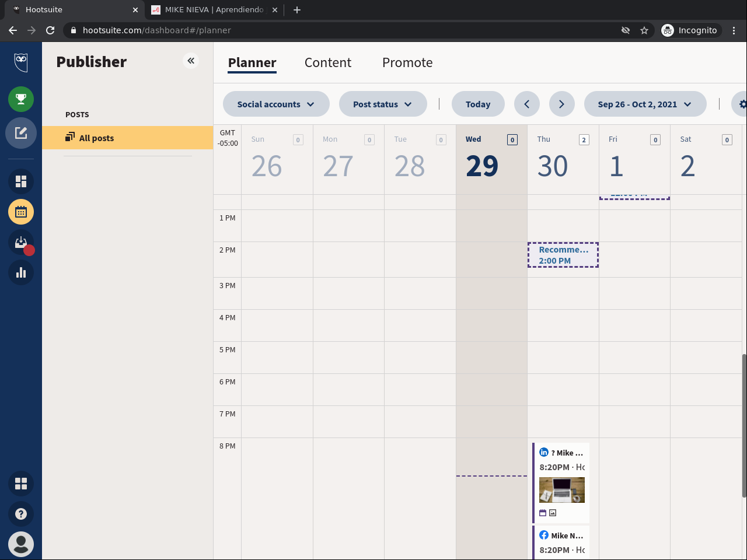Viewport: 747px width, 560px height.
Task: Go to next week arrow
Action: coord(562,104)
